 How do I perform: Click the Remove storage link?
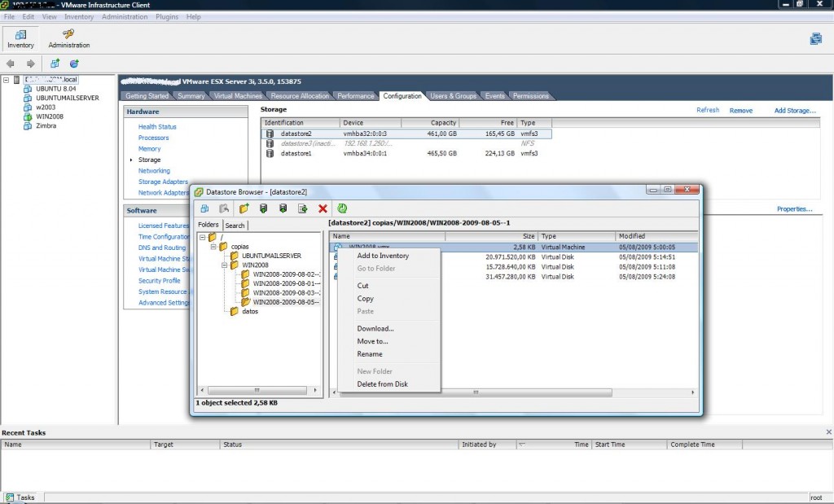click(741, 111)
